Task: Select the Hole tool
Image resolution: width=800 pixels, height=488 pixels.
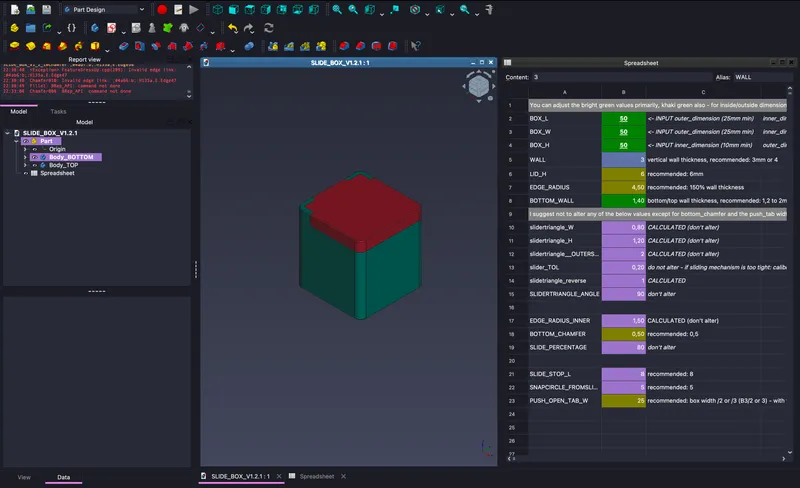Action: (x=139, y=46)
